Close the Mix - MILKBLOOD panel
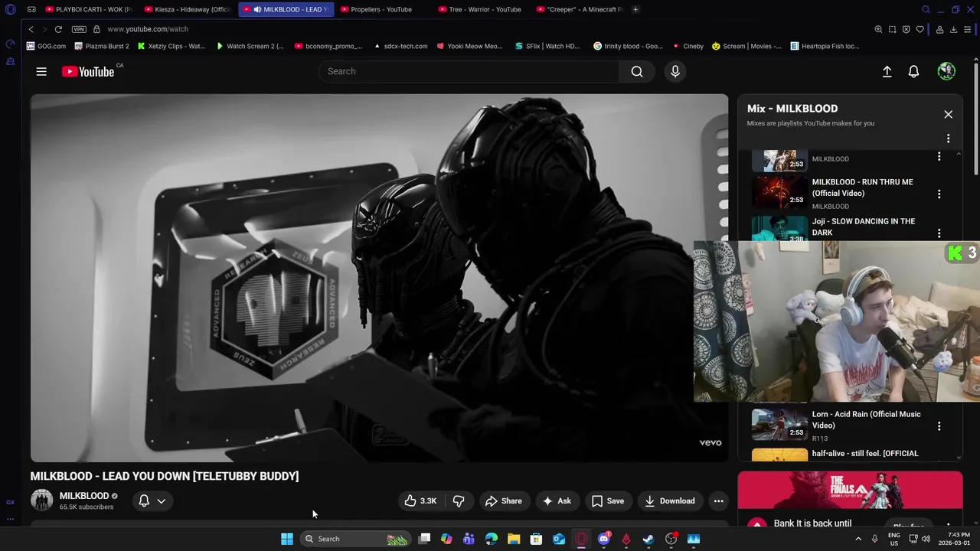This screenshot has height=551, width=980. coord(948,114)
